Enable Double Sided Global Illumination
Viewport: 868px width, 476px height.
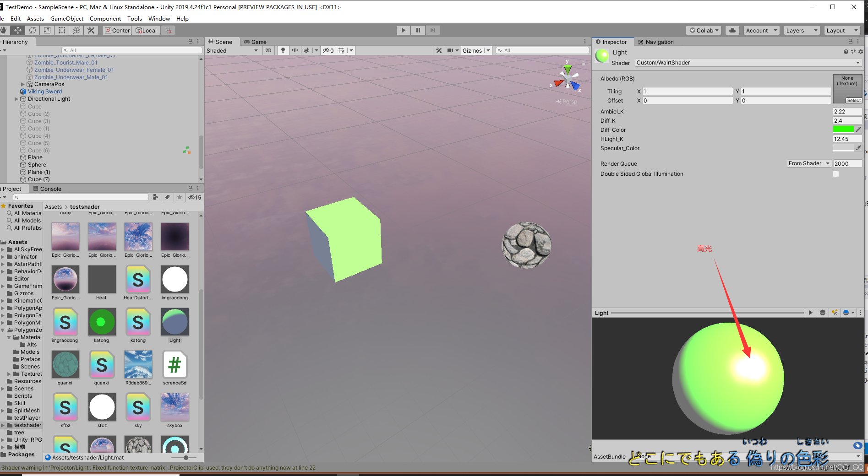point(836,174)
